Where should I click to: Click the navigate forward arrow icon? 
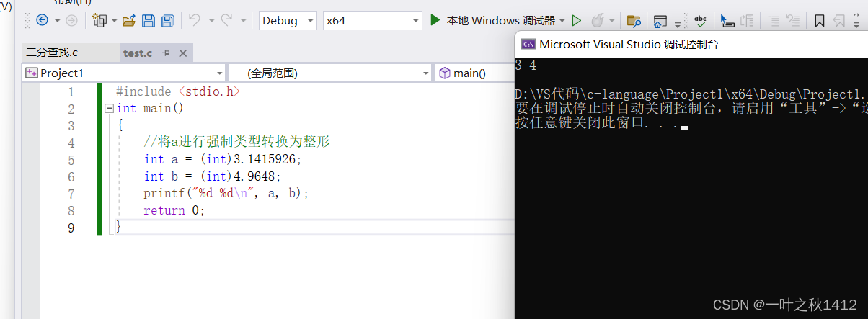click(71, 20)
